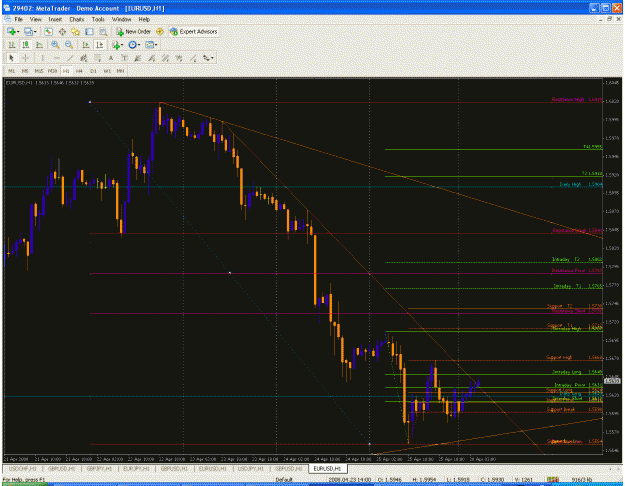Launch MetaEditor yellow diamond icon
This screenshot has height=486, width=625.
click(160, 31)
